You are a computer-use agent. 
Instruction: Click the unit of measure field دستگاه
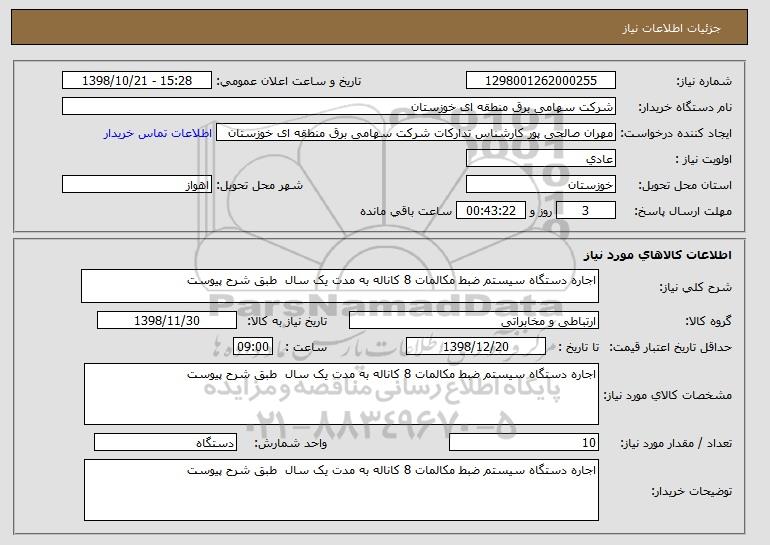[x=165, y=443]
